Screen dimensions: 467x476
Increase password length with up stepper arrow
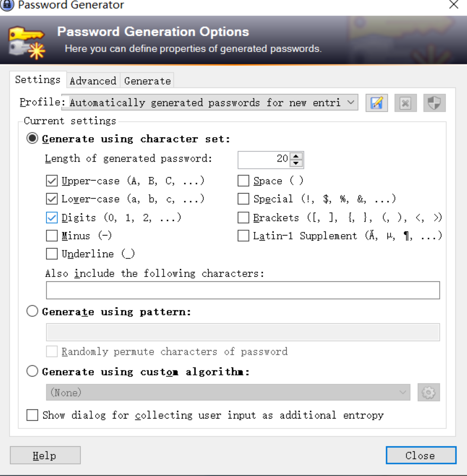click(296, 157)
